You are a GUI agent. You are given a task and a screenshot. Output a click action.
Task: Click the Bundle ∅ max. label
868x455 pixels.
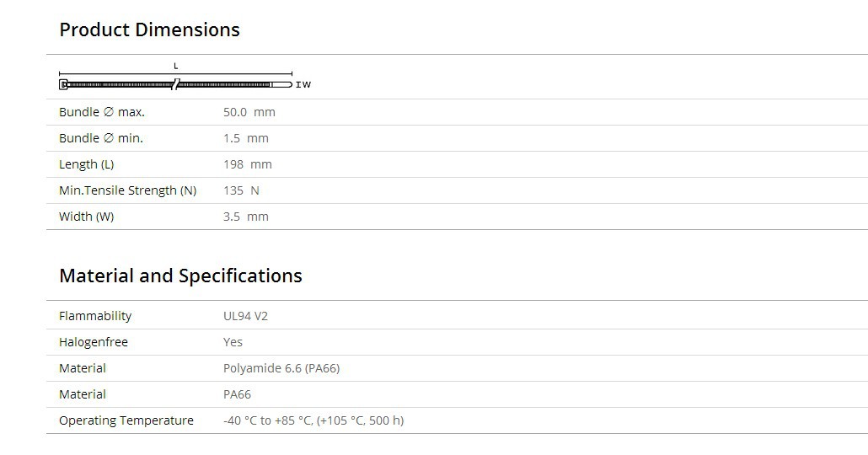(x=101, y=112)
